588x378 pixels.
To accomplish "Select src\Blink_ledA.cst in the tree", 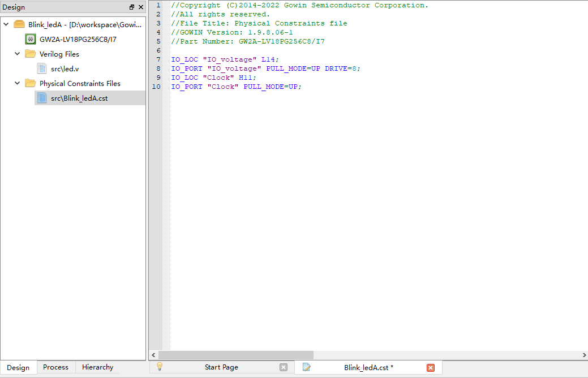I will click(x=79, y=98).
